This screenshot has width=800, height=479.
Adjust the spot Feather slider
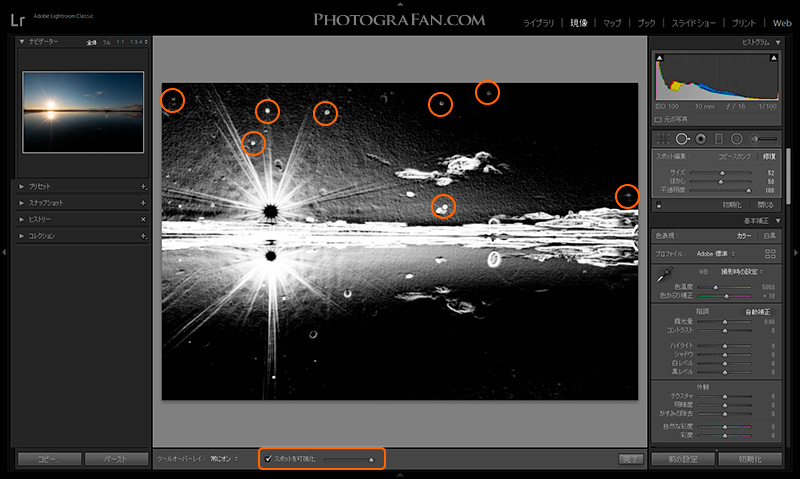721,182
